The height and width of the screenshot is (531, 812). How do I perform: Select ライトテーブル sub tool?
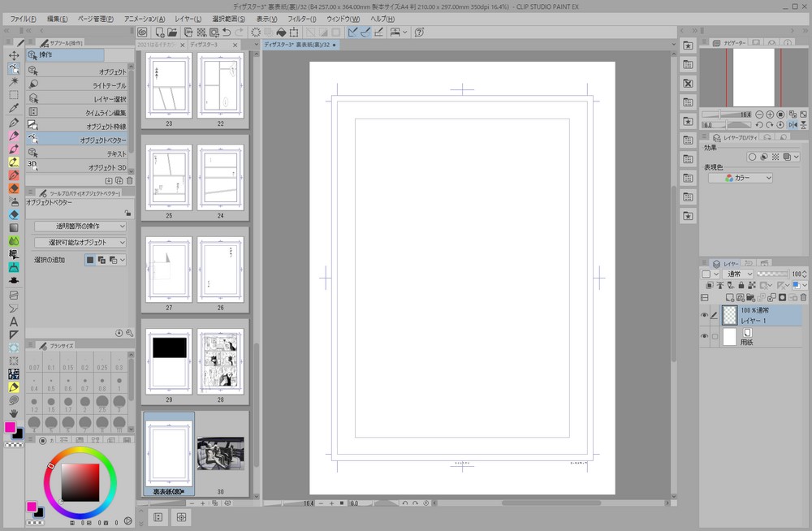click(x=78, y=85)
